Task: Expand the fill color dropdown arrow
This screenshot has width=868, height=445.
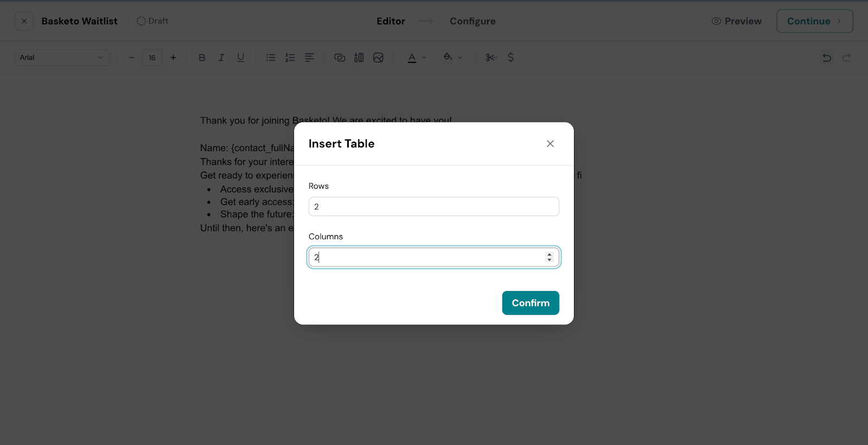Action: click(460, 57)
